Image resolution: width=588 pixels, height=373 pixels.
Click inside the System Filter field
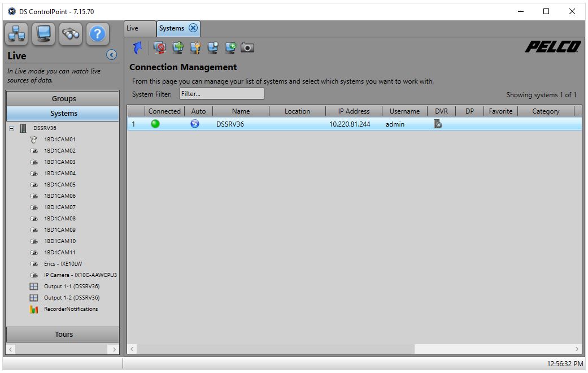pyautogui.click(x=221, y=93)
